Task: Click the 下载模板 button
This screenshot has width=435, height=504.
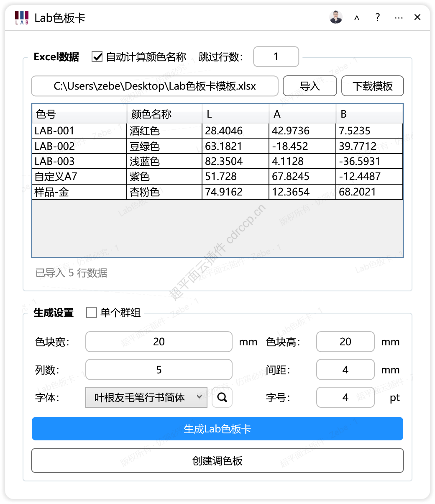Action: pyautogui.click(x=373, y=86)
